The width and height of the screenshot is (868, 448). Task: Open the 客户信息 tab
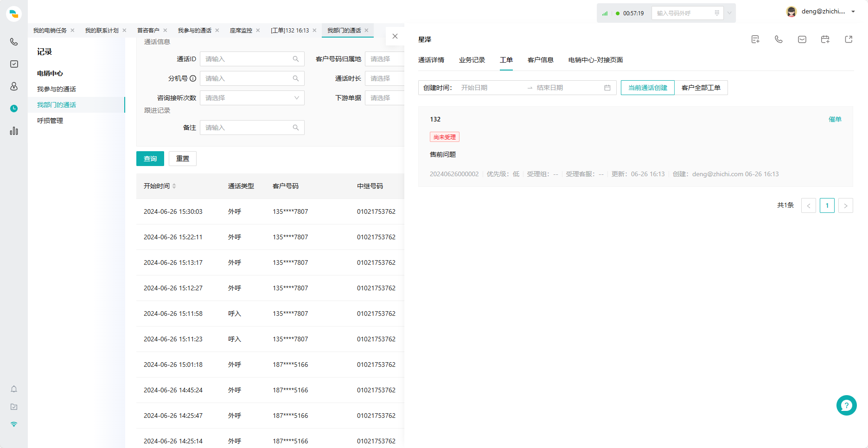541,60
